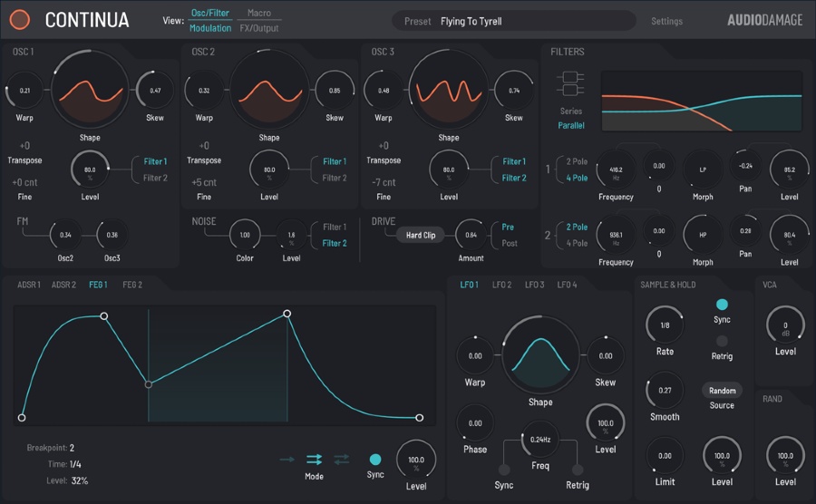Click the orange Continua logo circle
The height and width of the screenshot is (504, 816).
19,20
